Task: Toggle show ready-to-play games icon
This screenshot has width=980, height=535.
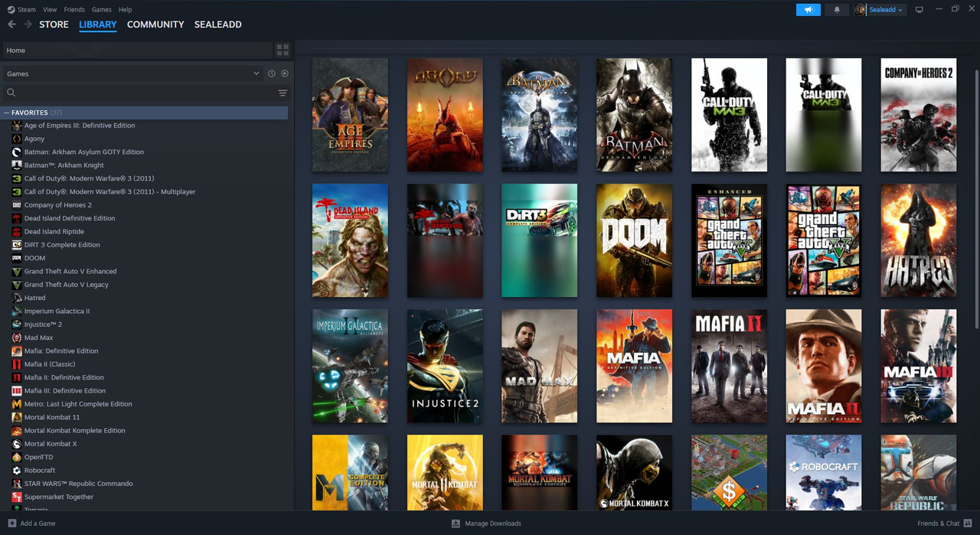Action: pos(285,73)
